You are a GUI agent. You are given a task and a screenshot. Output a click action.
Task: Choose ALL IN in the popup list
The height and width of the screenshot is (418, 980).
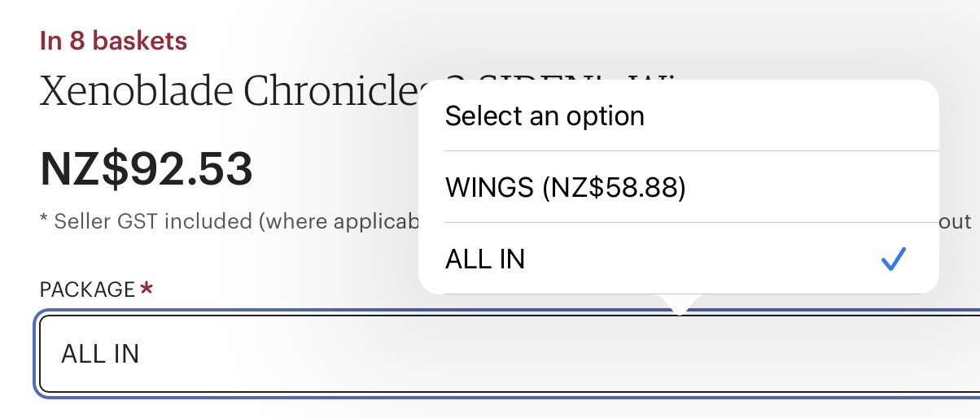point(485,259)
